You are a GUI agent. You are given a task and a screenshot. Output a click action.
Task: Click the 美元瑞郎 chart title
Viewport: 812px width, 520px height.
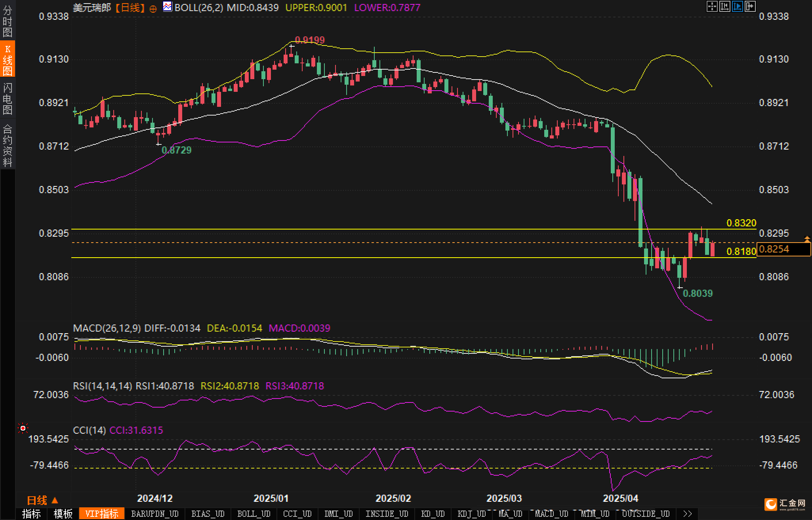click(x=92, y=8)
